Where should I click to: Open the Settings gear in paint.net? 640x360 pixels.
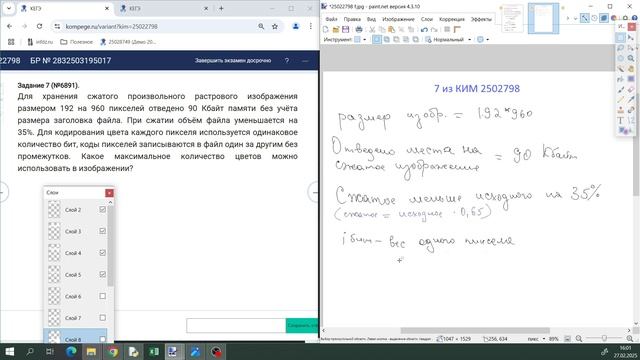[625, 18]
